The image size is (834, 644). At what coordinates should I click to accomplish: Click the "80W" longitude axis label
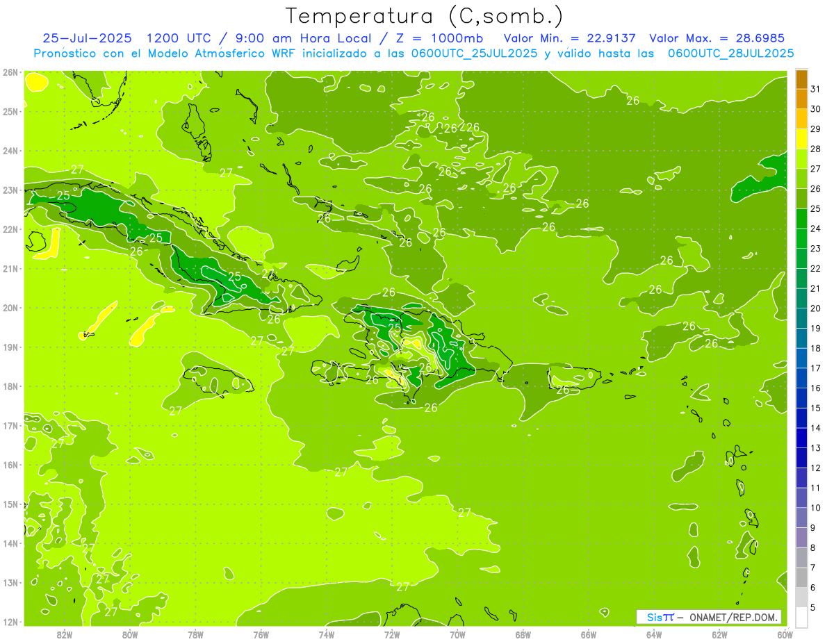tap(130, 634)
